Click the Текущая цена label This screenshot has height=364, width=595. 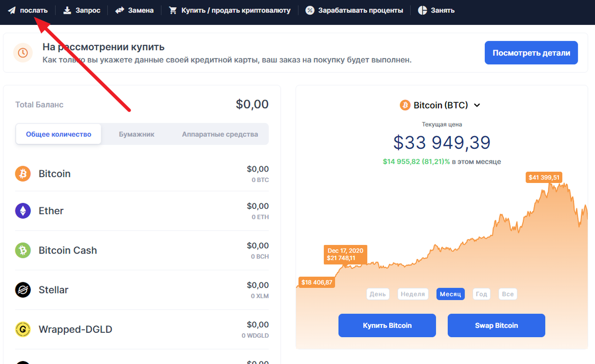pyautogui.click(x=442, y=124)
